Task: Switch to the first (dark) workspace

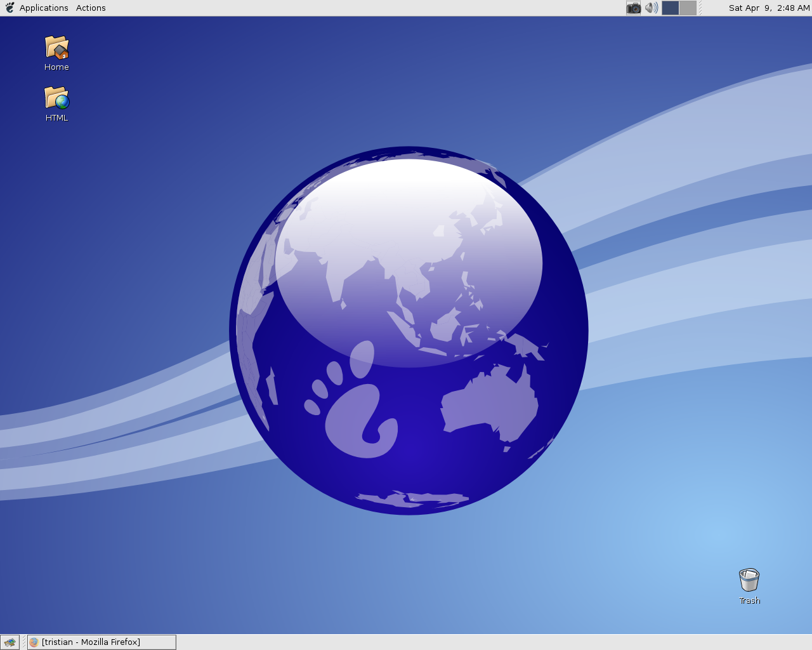Action: [x=670, y=8]
